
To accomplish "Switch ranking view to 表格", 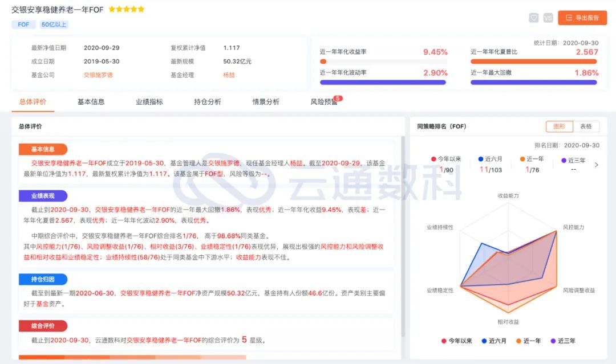I will coord(586,126).
